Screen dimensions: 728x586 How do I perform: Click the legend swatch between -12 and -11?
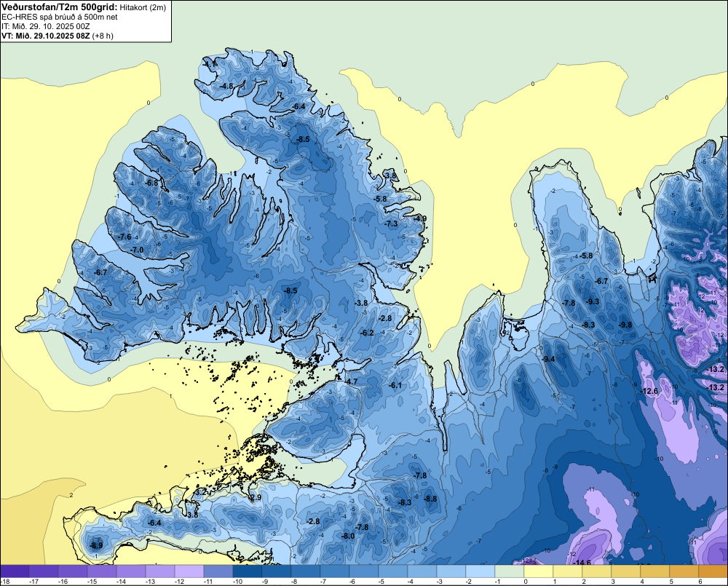[x=189, y=571]
